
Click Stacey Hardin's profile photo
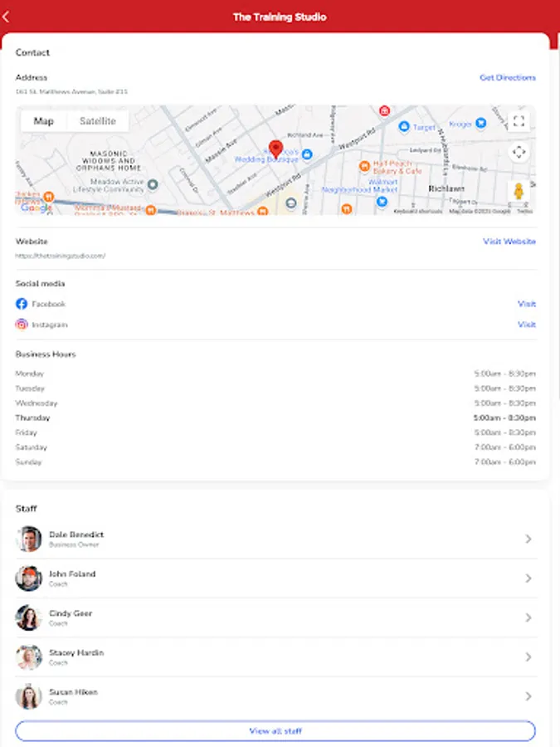[28, 657]
